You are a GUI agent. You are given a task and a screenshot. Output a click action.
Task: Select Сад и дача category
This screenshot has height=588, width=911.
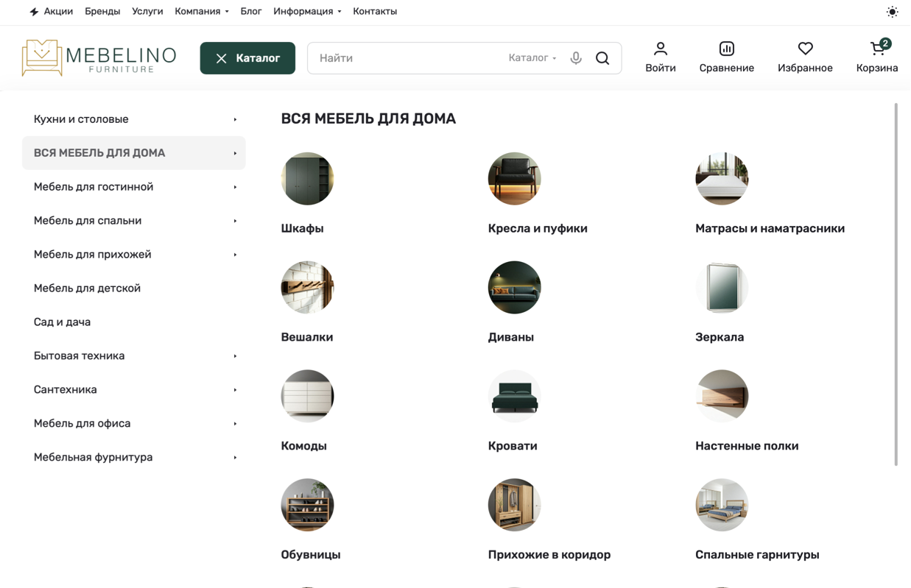tap(62, 322)
